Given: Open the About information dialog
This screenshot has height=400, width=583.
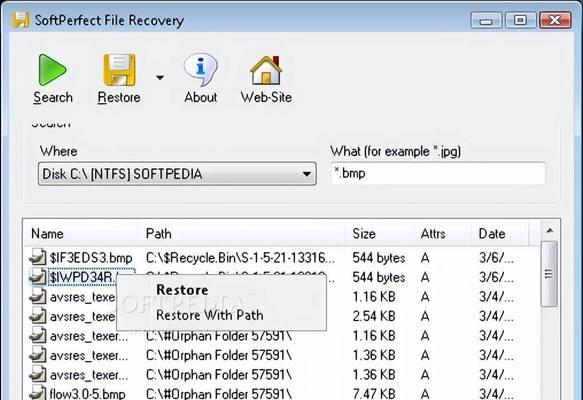Looking at the screenshot, I should tap(200, 79).
